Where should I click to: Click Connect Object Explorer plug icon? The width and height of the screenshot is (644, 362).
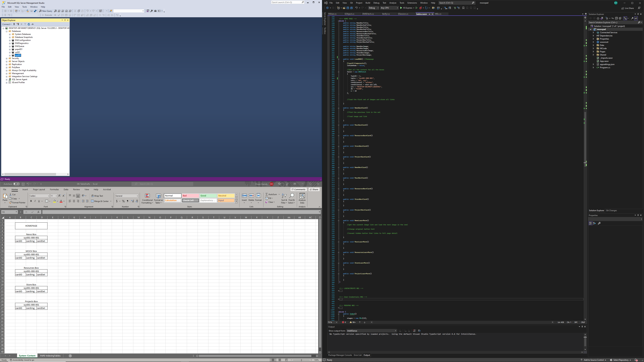tap(14, 24)
